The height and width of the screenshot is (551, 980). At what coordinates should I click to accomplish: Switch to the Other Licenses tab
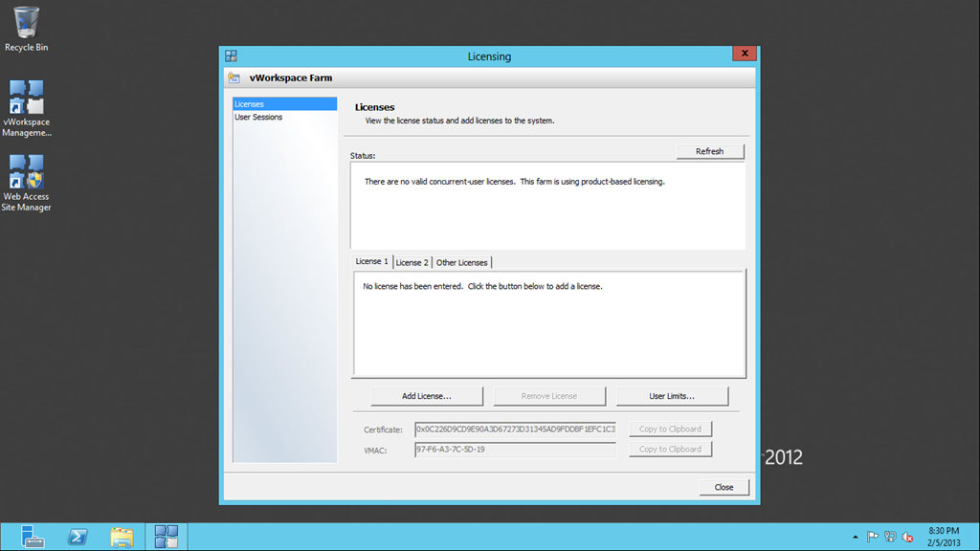(461, 262)
